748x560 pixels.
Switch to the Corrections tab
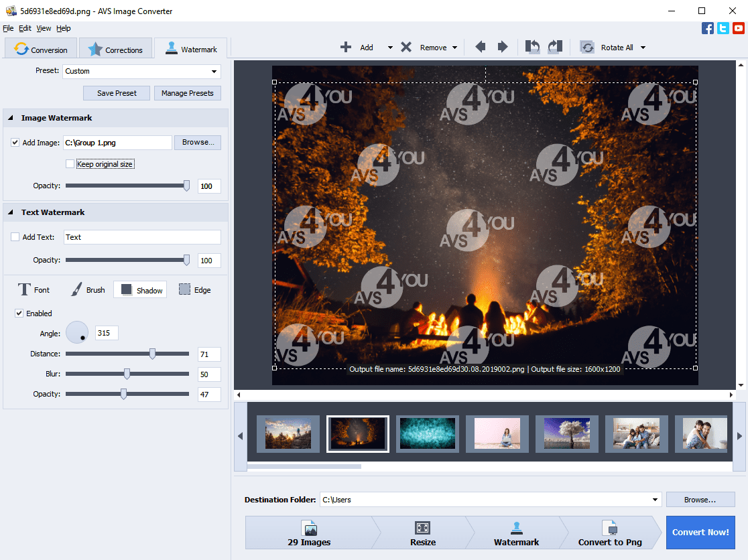[115, 50]
